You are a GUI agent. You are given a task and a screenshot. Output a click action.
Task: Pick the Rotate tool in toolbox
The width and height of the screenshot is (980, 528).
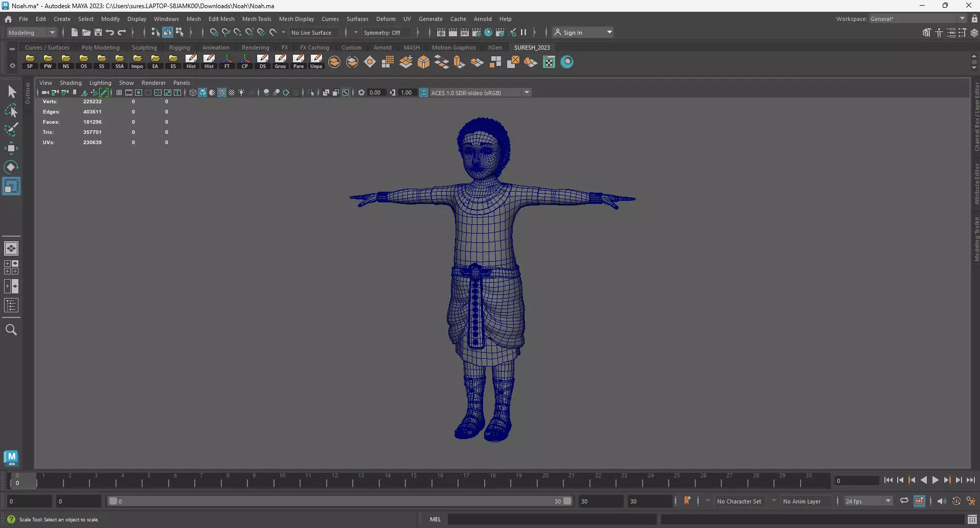click(11, 167)
